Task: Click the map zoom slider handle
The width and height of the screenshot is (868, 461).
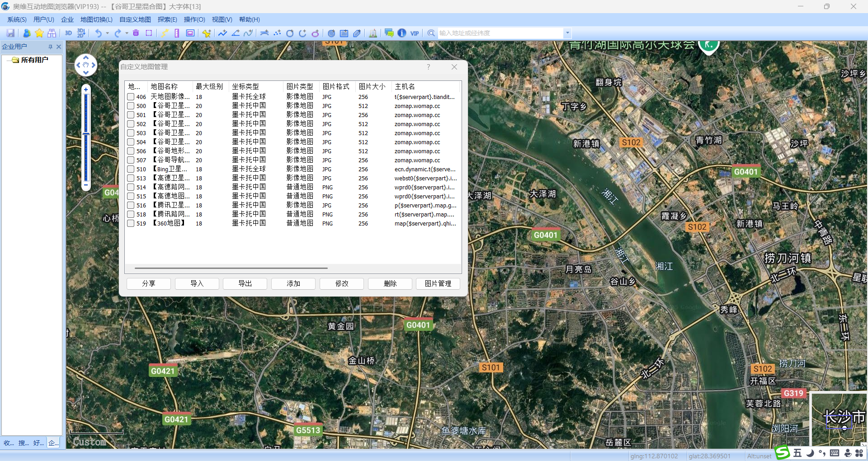Action: [x=86, y=134]
